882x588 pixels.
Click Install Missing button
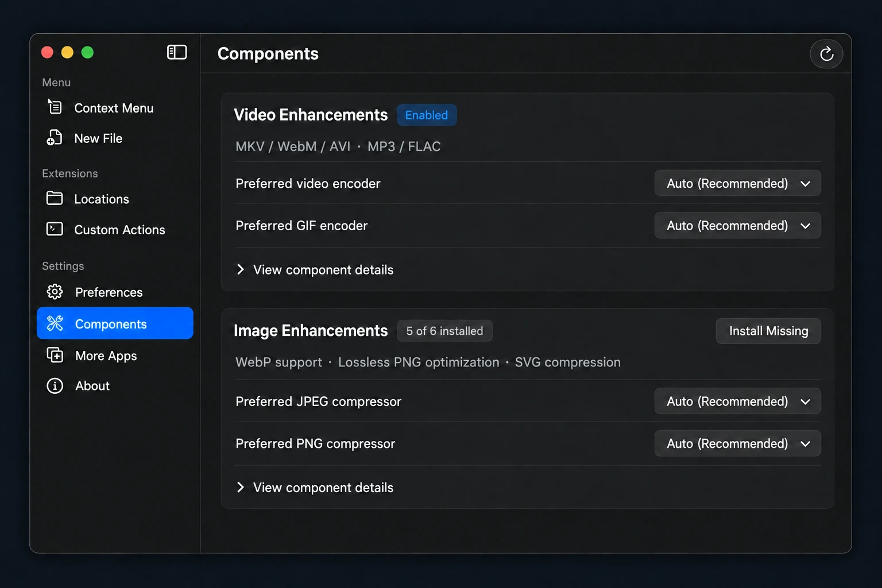coord(768,331)
